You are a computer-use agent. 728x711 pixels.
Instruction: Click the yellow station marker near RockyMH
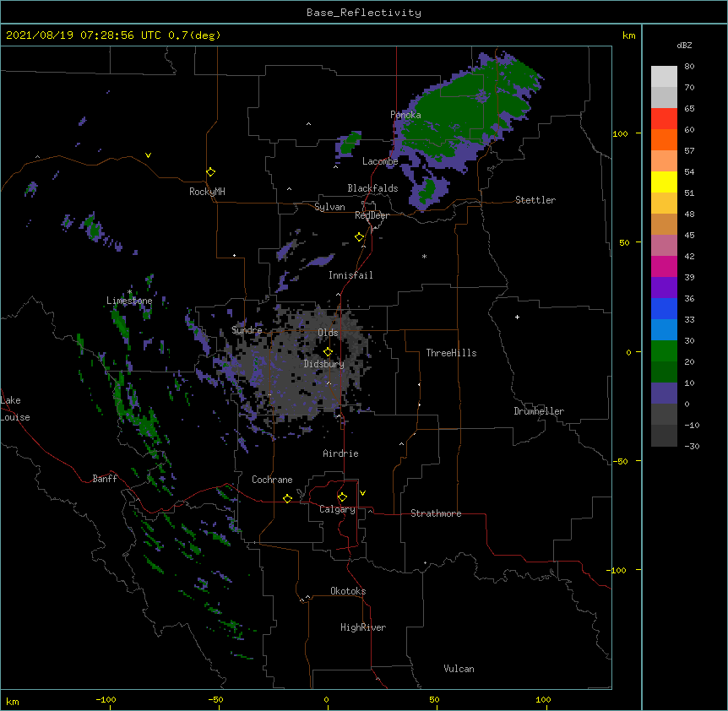click(x=211, y=172)
